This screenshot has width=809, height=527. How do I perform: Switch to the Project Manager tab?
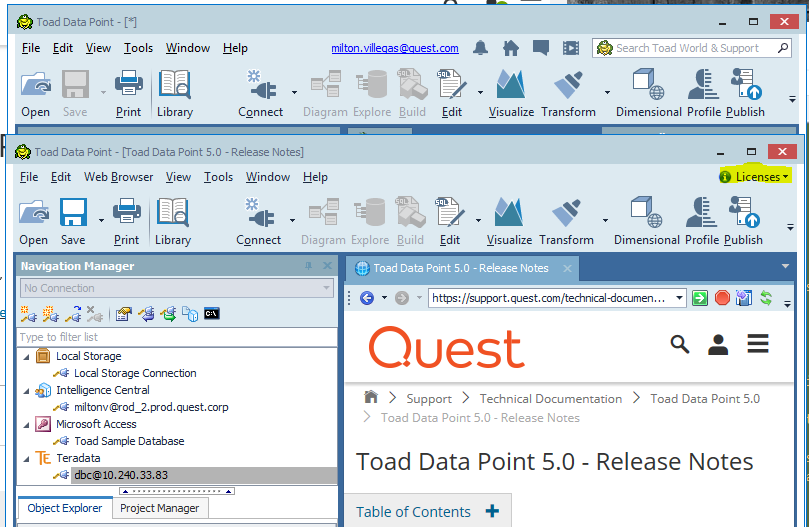coord(159,508)
